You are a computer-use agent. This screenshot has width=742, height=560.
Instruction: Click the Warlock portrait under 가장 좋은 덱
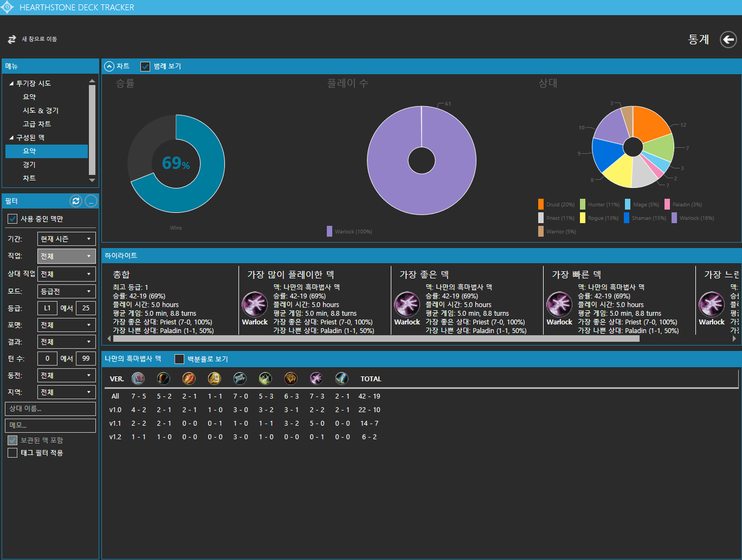[x=407, y=304]
